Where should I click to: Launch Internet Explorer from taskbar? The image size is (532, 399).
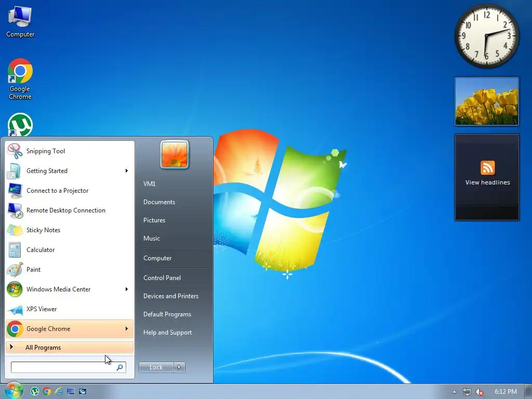(x=59, y=392)
